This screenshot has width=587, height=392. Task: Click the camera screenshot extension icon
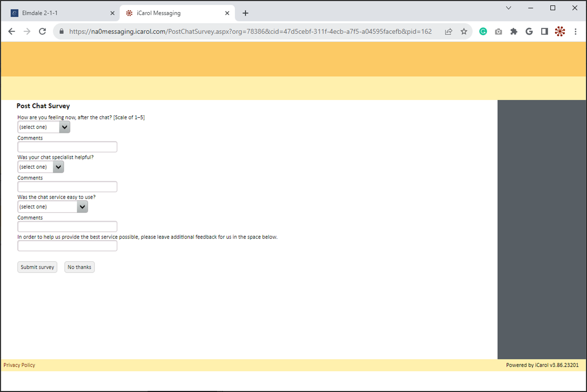tap(498, 31)
